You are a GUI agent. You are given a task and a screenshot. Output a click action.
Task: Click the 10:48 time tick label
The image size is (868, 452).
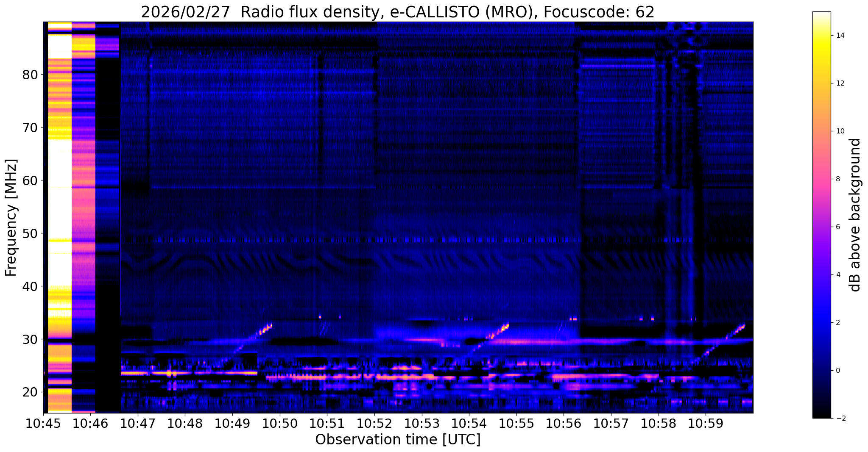click(x=185, y=424)
